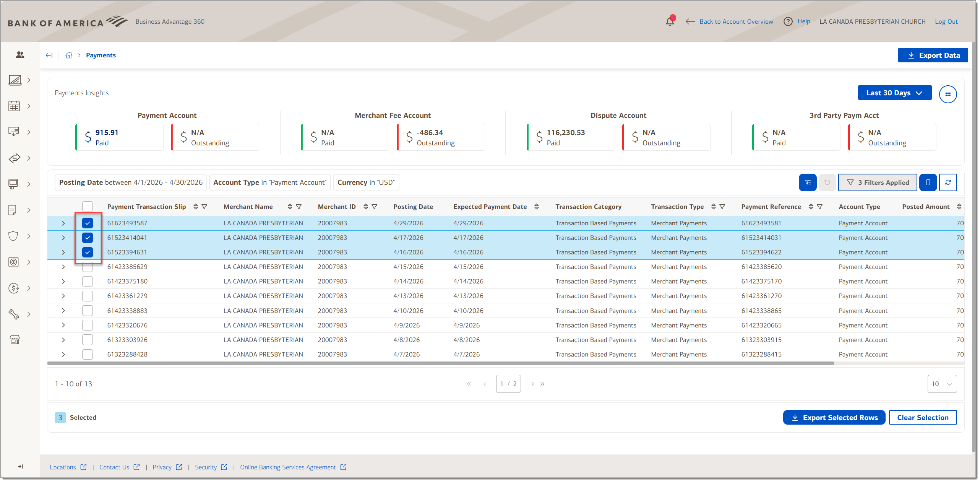
Task: Toggle the column panel icon button
Action: click(x=928, y=182)
